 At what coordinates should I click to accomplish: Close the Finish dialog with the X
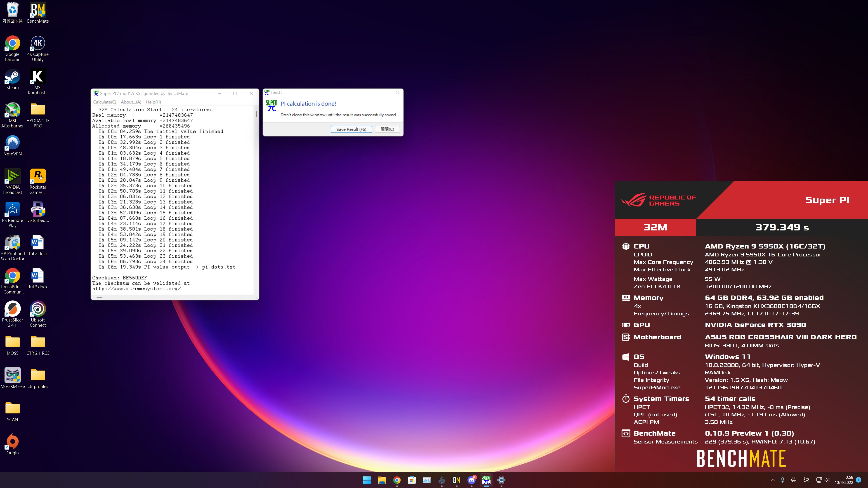pos(398,92)
